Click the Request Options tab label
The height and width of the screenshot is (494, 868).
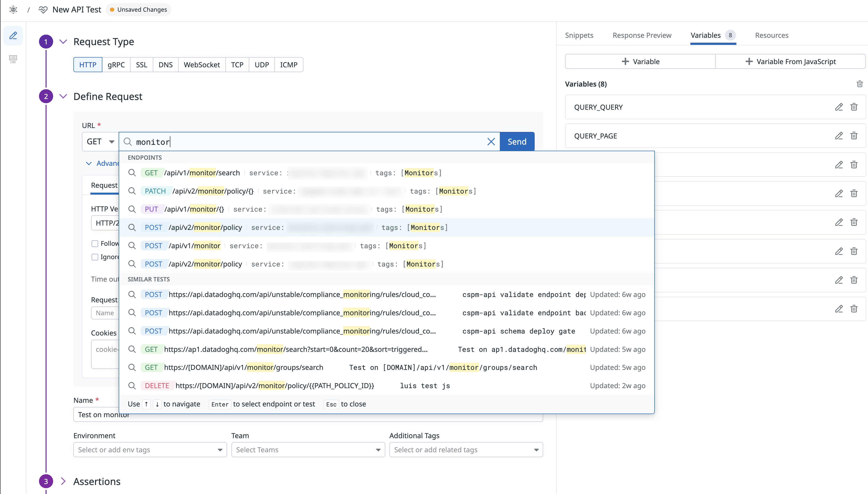[105, 185]
